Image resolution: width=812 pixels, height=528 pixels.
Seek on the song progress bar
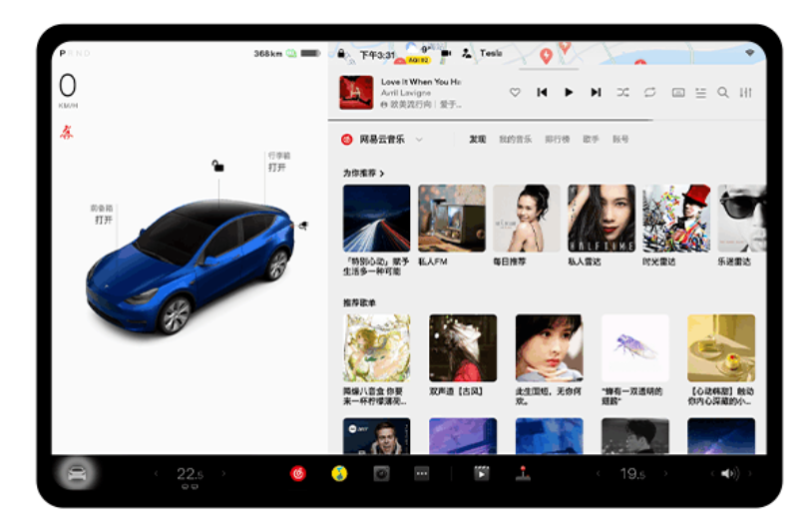tap(547, 120)
